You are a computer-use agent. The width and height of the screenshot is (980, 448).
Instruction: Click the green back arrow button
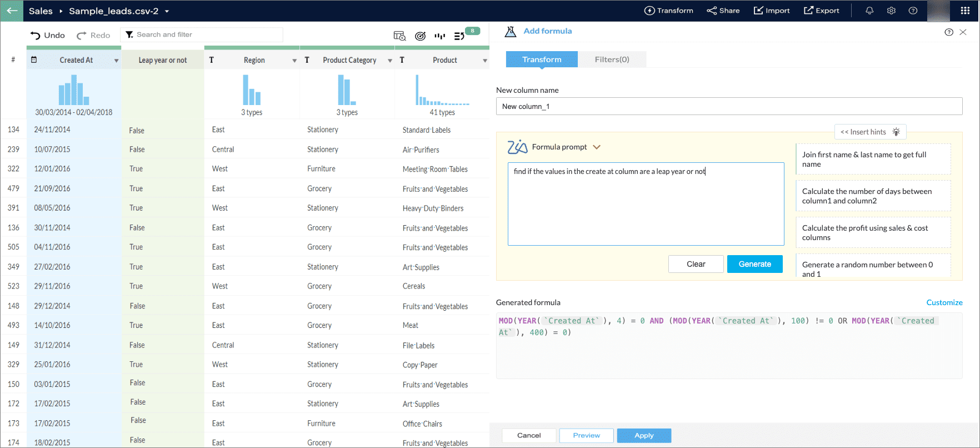tap(12, 11)
